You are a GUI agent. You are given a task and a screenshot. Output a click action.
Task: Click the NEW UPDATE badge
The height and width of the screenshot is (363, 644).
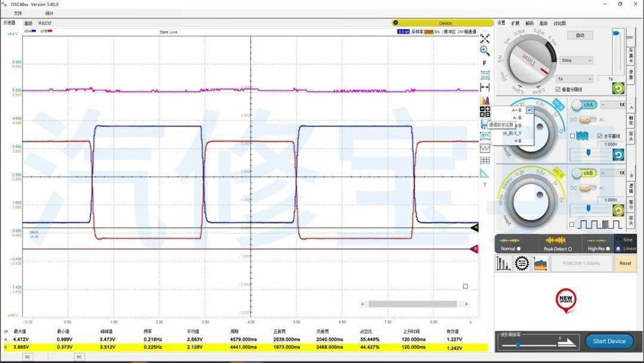point(565,300)
